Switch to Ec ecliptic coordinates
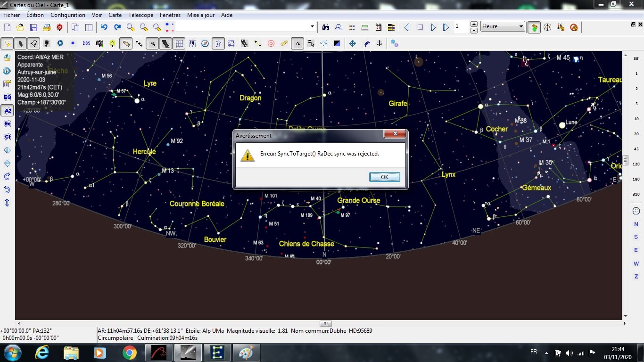The image size is (644, 362). click(7, 124)
